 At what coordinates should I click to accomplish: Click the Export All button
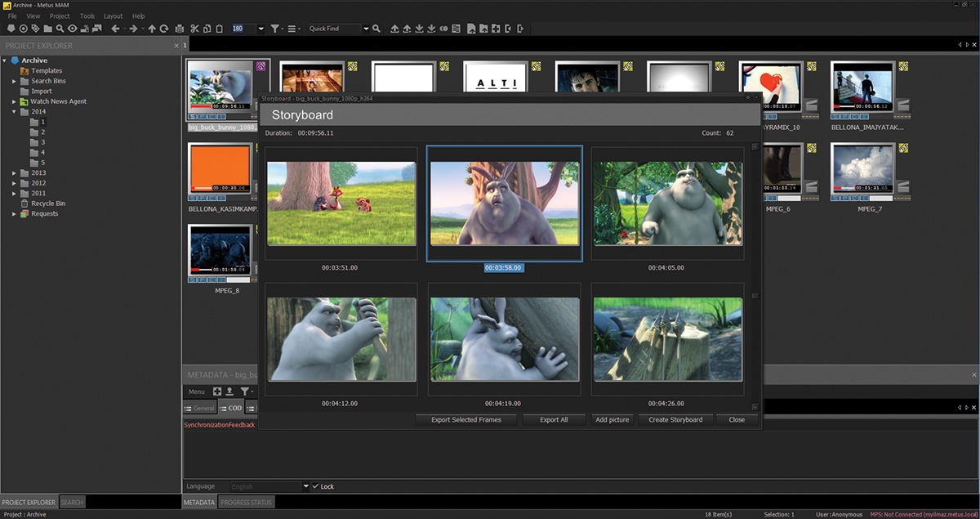[555, 420]
